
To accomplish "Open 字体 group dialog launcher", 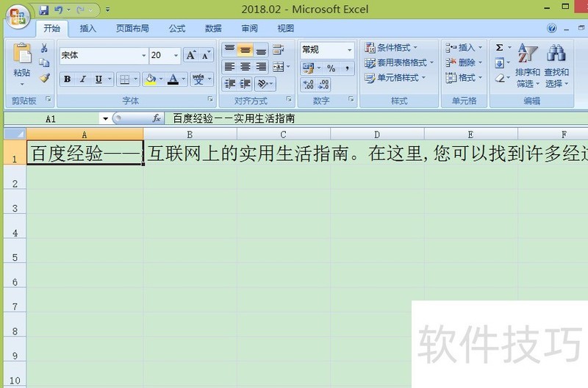I will (x=210, y=99).
